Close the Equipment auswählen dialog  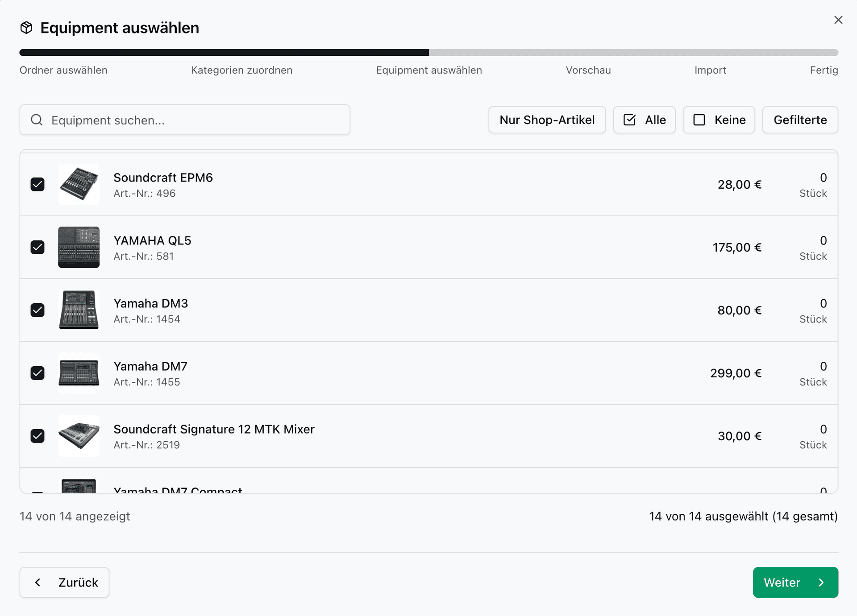pos(838,20)
